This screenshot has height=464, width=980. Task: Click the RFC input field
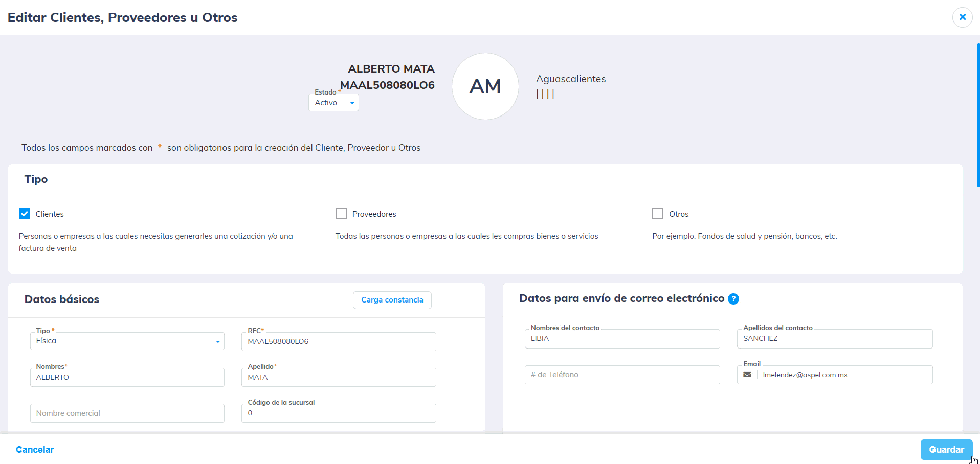coord(338,341)
